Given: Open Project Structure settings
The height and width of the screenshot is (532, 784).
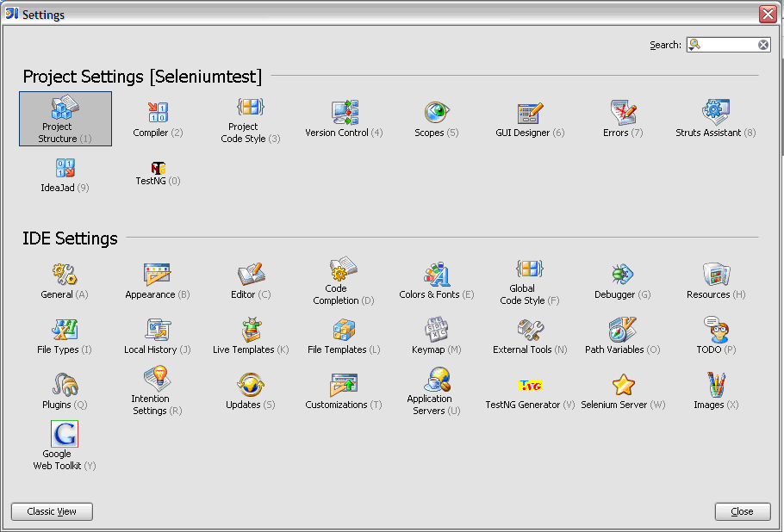Looking at the screenshot, I should pyautogui.click(x=65, y=119).
